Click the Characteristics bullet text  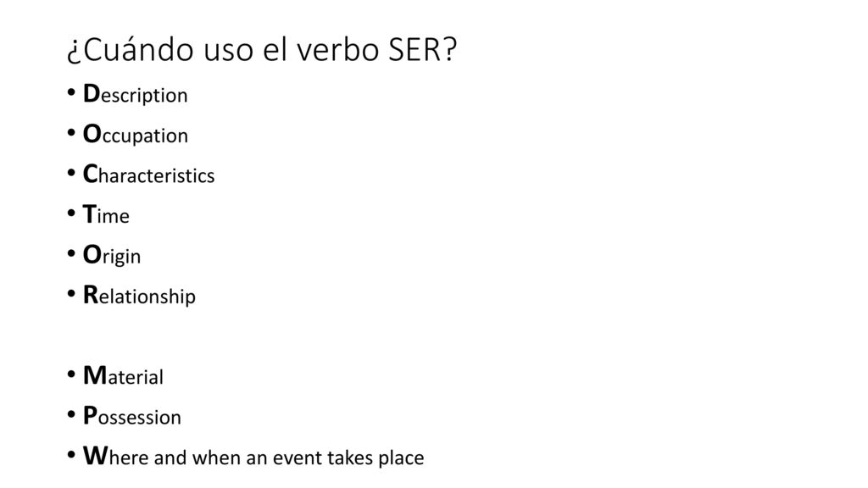coord(148,175)
